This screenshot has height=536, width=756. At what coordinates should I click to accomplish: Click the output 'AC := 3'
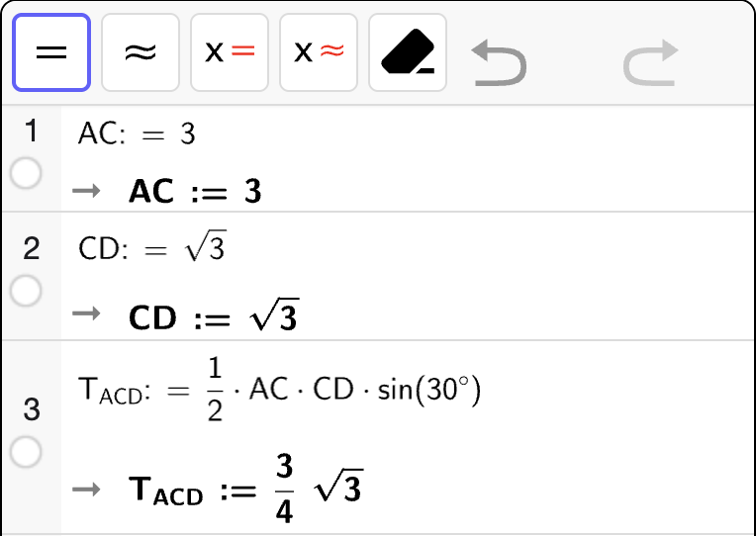(195, 192)
